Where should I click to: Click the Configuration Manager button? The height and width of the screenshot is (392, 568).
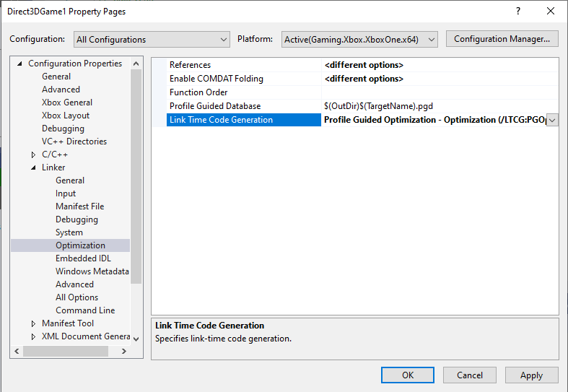coord(502,39)
